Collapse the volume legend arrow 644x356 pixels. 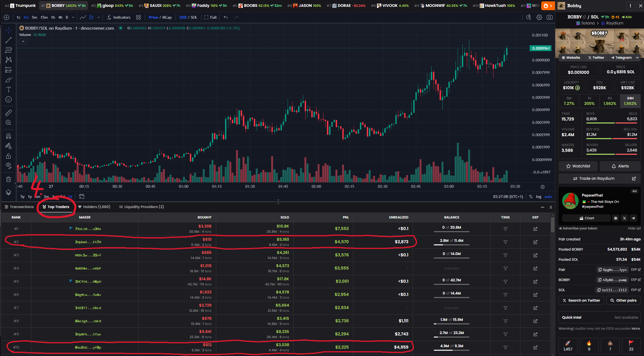[x=23, y=41]
